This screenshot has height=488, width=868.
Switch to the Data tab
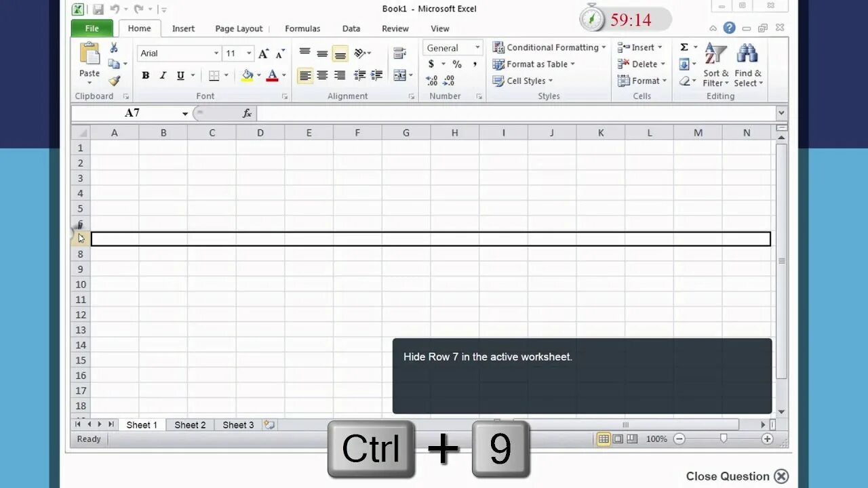point(351,28)
